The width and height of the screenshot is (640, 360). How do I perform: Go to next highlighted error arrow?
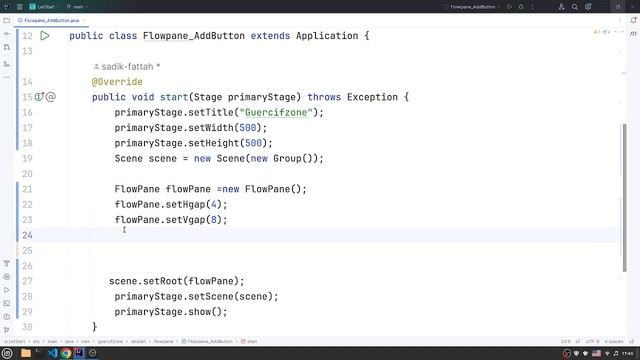[x=622, y=32]
